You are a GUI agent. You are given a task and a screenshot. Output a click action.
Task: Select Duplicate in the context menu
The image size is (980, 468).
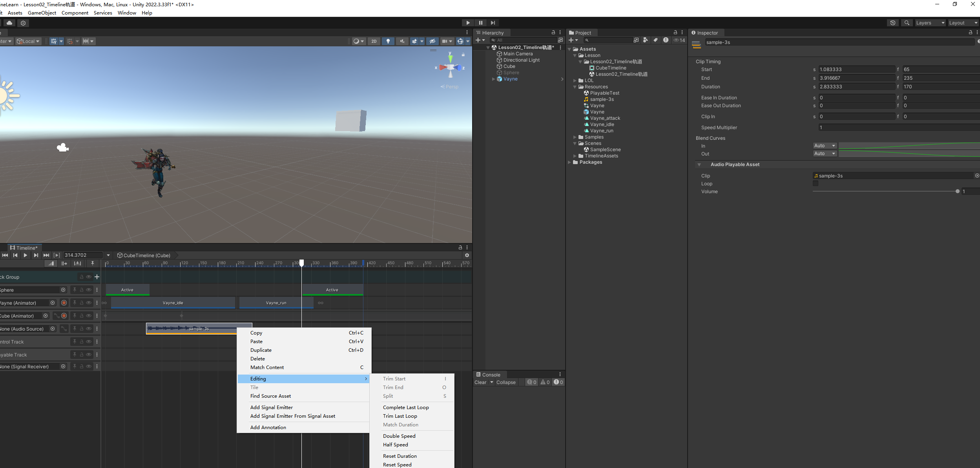point(261,350)
